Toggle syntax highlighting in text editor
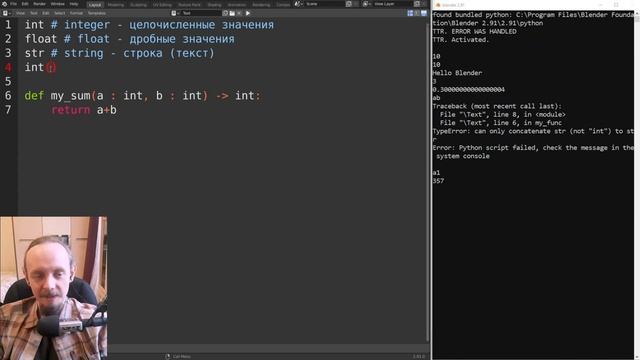 tap(424, 13)
